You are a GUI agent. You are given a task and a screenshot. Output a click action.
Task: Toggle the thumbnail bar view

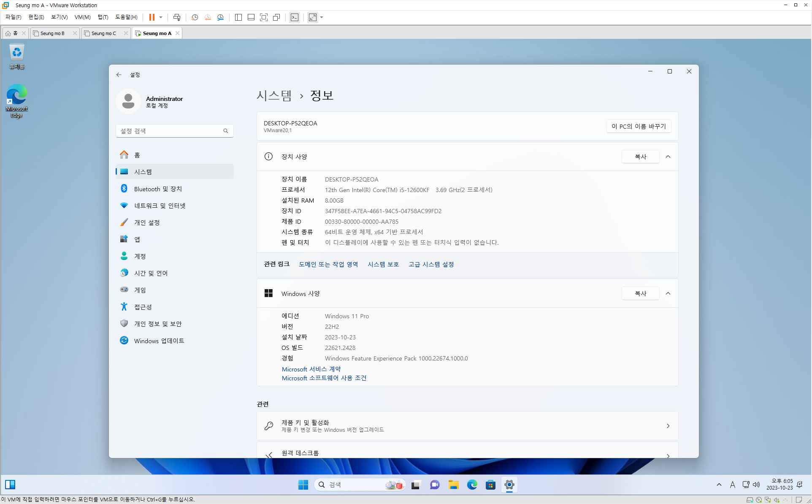[x=251, y=17]
